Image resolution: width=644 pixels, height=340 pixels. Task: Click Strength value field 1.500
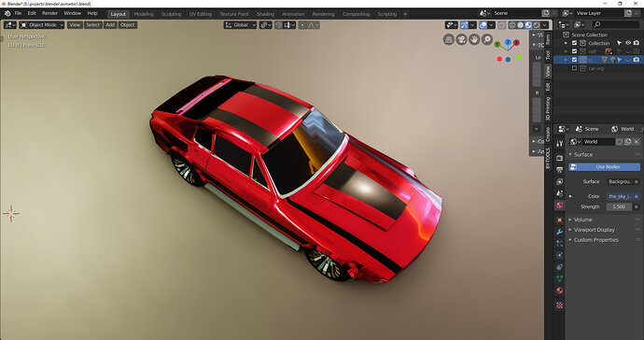pyautogui.click(x=619, y=206)
